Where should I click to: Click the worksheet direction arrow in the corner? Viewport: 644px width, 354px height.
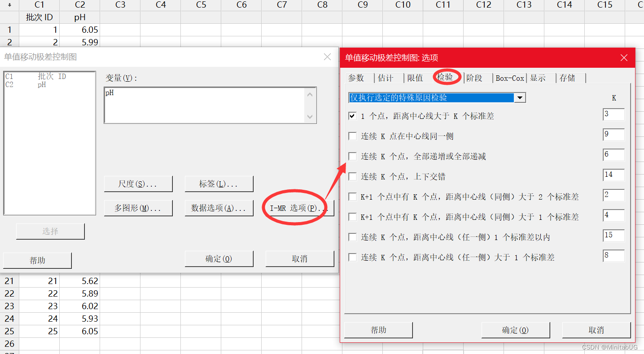pyautogui.click(x=9, y=5)
